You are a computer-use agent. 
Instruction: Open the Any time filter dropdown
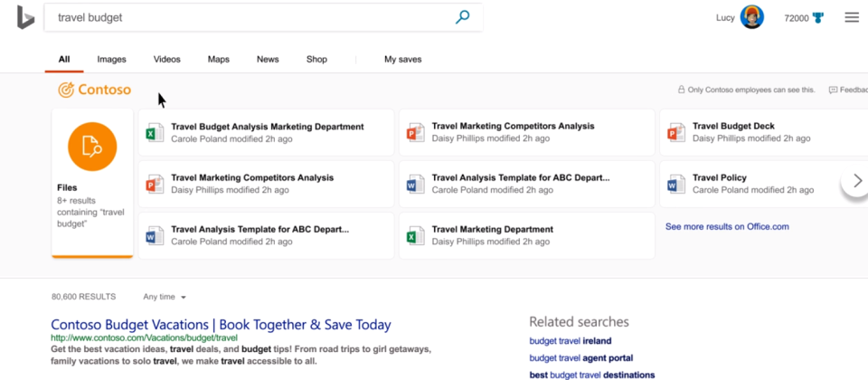(165, 297)
